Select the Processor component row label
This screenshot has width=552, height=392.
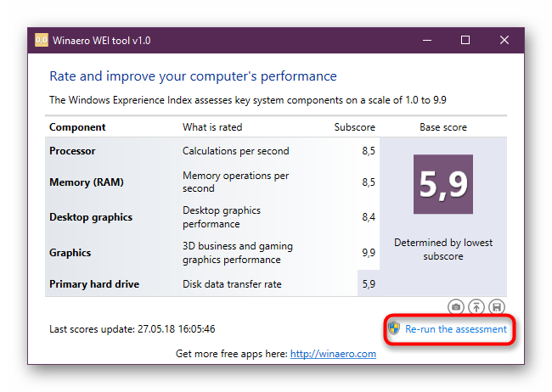pyautogui.click(x=72, y=151)
